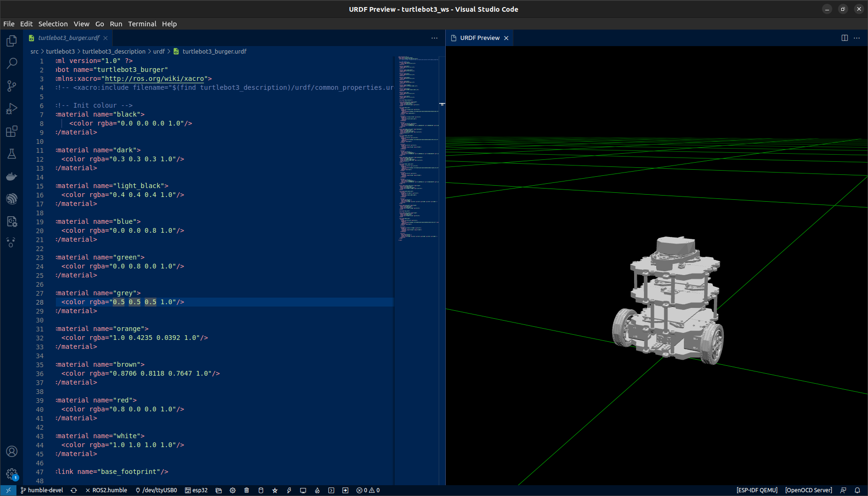Click the urdf folder breadcrumb
Screen dimensions: 868x496
tap(159, 51)
